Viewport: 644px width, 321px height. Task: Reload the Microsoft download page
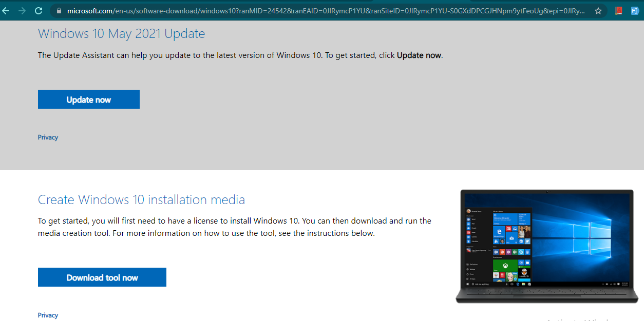pos(39,10)
